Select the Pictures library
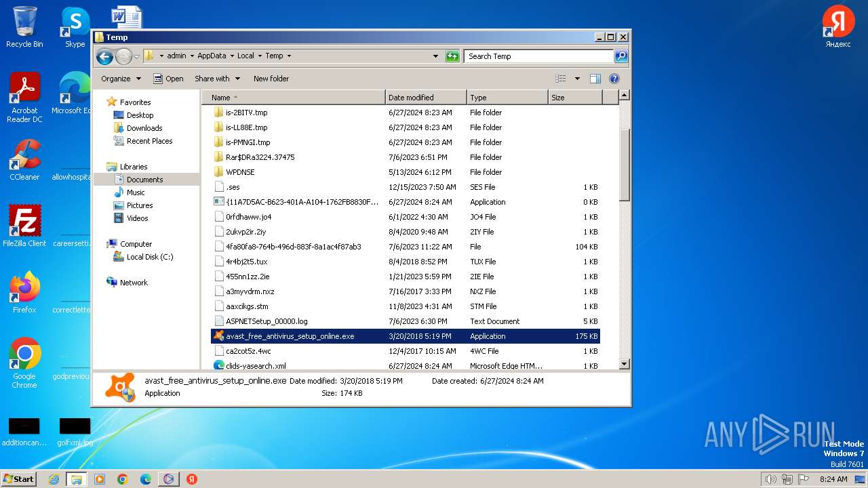The height and width of the screenshot is (488, 868). pyautogui.click(x=140, y=205)
